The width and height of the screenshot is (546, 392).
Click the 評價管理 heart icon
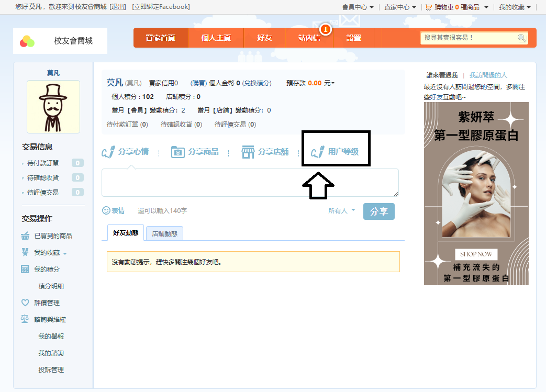tap(25, 303)
